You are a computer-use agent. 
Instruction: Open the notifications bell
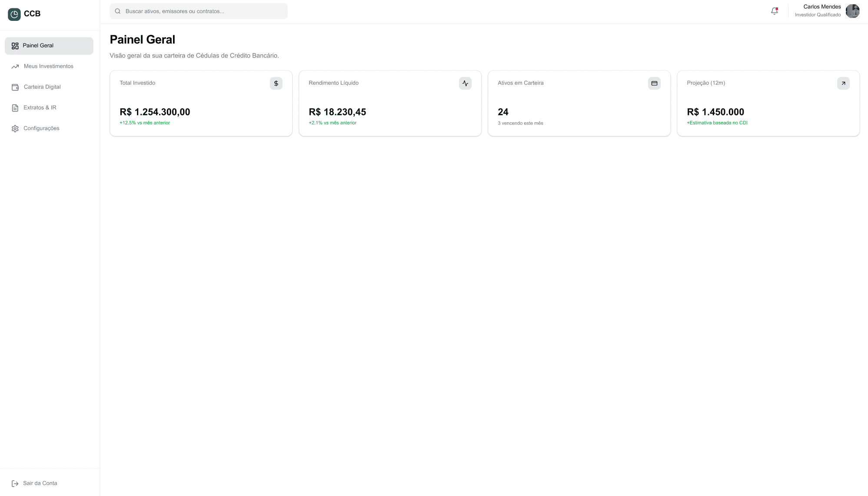774,11
